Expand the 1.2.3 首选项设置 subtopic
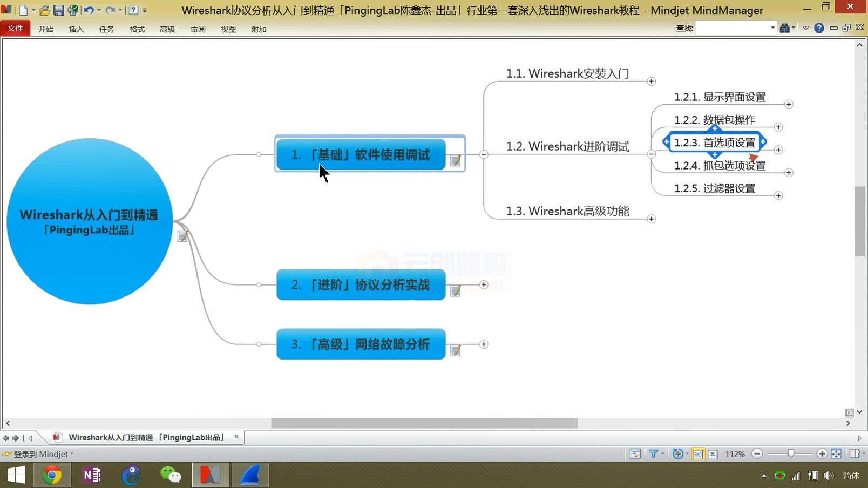Viewport: 868px width, 488px height. [x=778, y=150]
